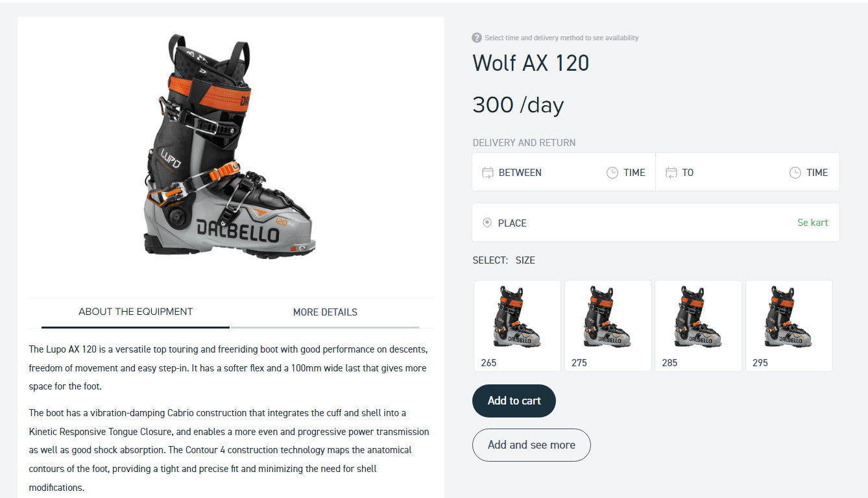Screen dimensions: 868x498
Task: Select boot size 275
Action: [608, 326]
